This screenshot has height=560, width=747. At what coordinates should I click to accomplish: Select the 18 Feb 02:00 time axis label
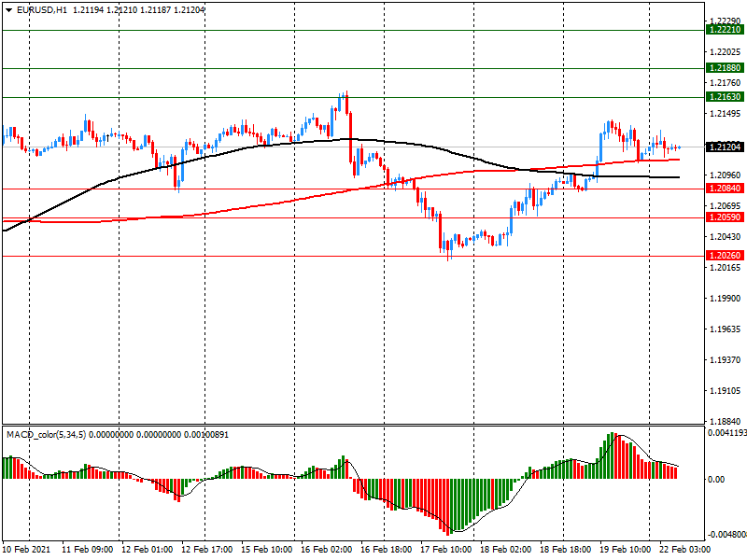[x=507, y=550]
